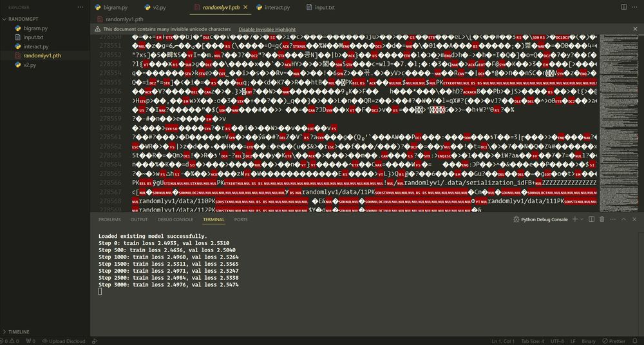Close the terminal panel
This screenshot has height=345, width=644.
click(634, 220)
